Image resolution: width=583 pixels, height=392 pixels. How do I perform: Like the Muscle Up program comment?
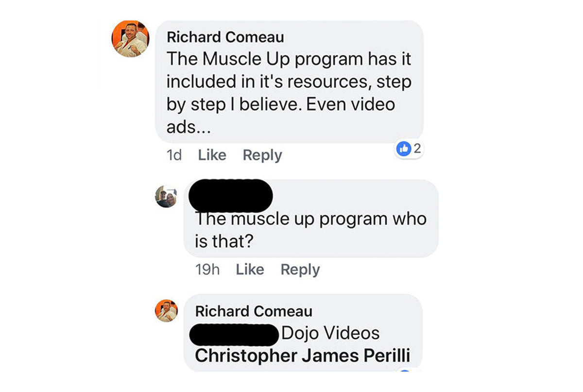[212, 155]
